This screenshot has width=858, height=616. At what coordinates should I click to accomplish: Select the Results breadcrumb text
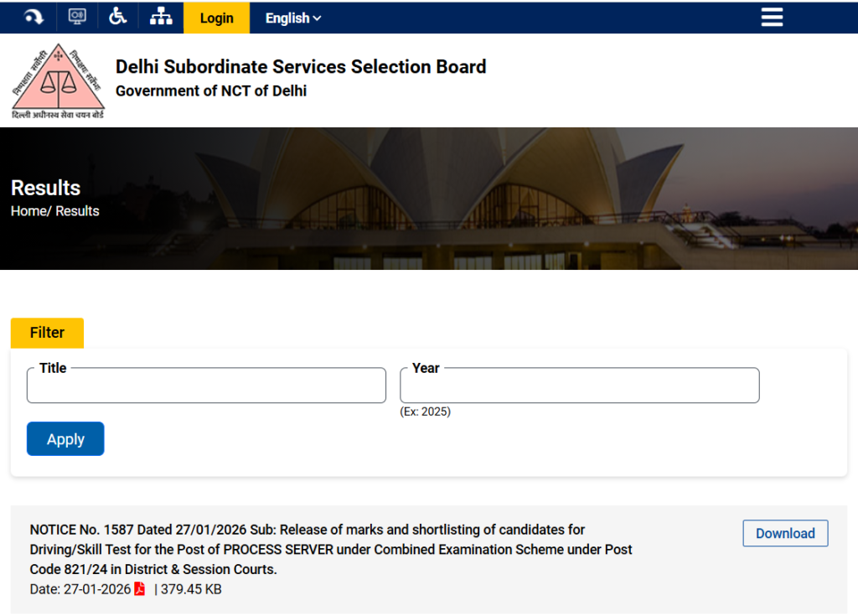click(x=77, y=210)
